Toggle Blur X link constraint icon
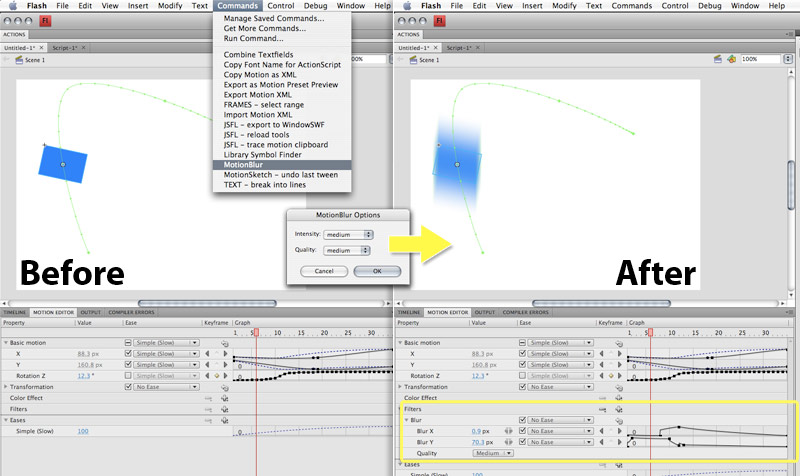This screenshot has width=800, height=476. pyautogui.click(x=509, y=431)
